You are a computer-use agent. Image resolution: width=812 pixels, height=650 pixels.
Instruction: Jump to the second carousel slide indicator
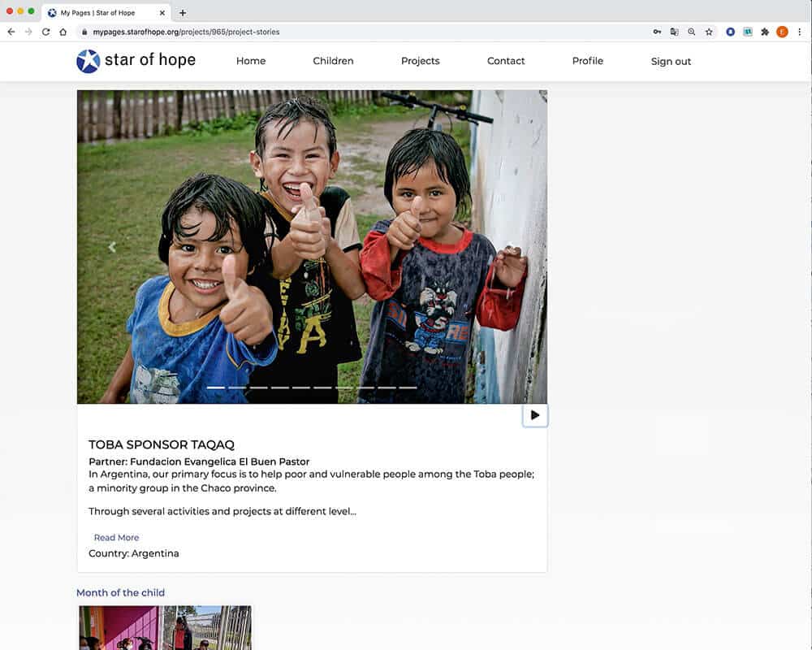click(237, 388)
